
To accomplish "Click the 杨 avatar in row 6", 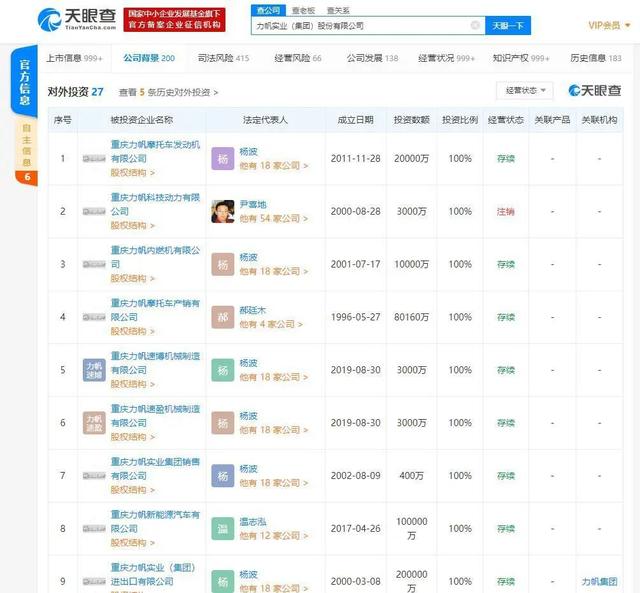I will pyautogui.click(x=223, y=423).
